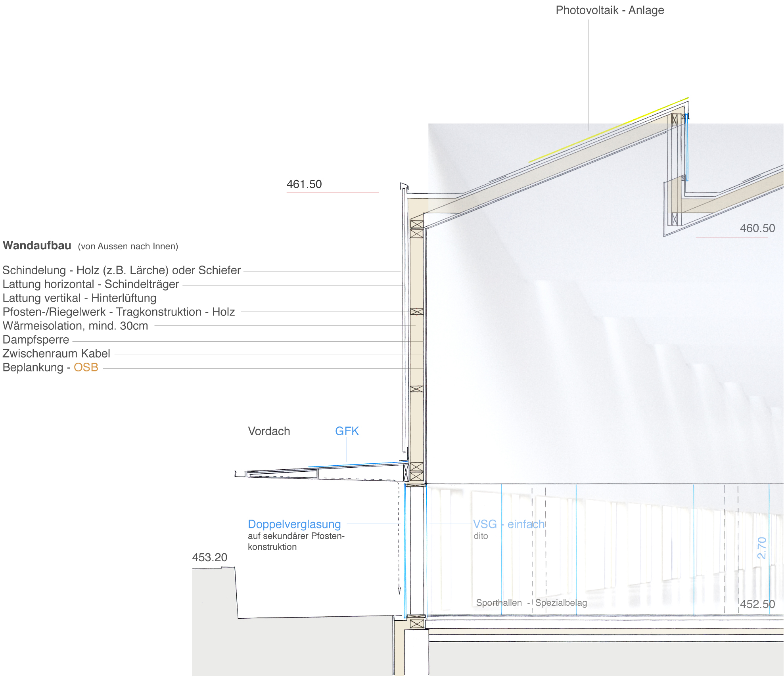Select the Lattung vertikal - Hinterlüftung text
Viewport: 784px width, 677px height.
79,298
